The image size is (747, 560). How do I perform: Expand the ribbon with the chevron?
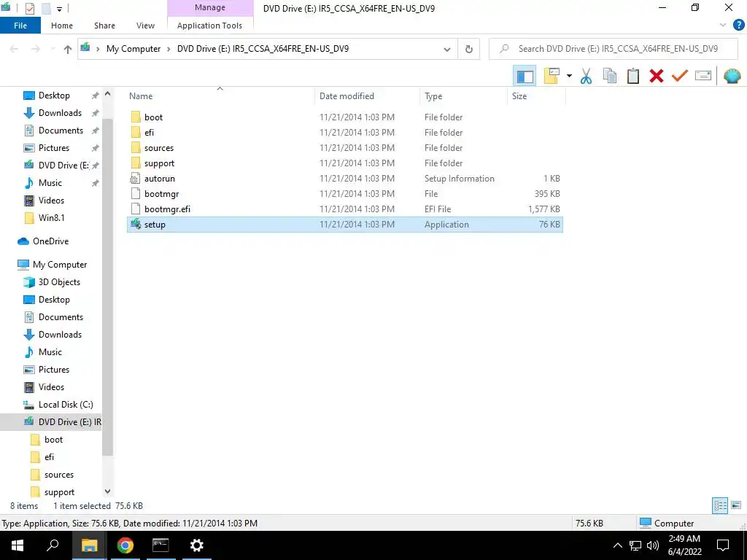723,26
